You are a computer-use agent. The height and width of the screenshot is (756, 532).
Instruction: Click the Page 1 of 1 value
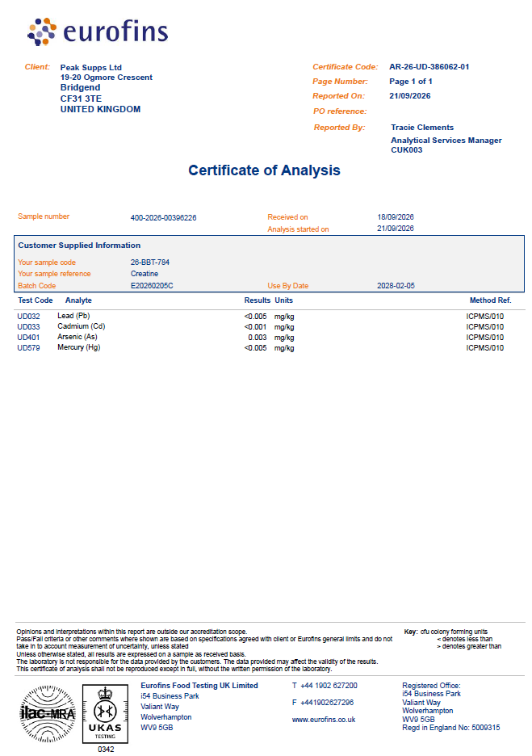(x=411, y=81)
